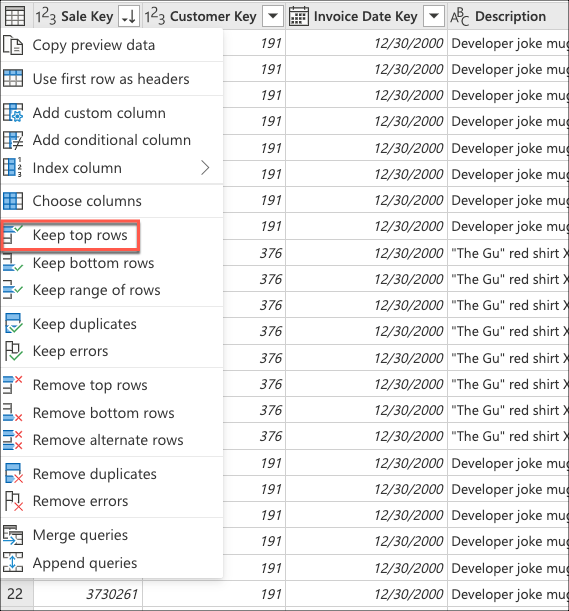This screenshot has width=569, height=611.
Task: Open the Customer Key filter dropdown
Action: click(x=273, y=16)
